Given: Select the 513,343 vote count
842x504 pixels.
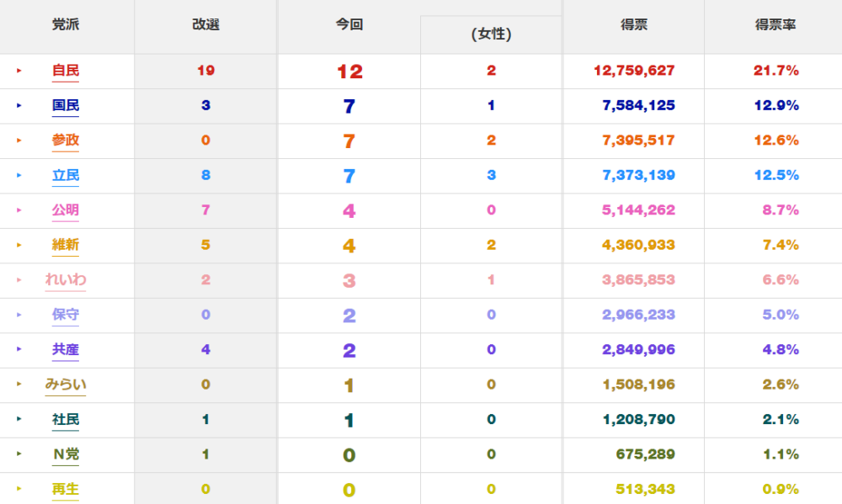Looking at the screenshot, I should (x=645, y=489).
